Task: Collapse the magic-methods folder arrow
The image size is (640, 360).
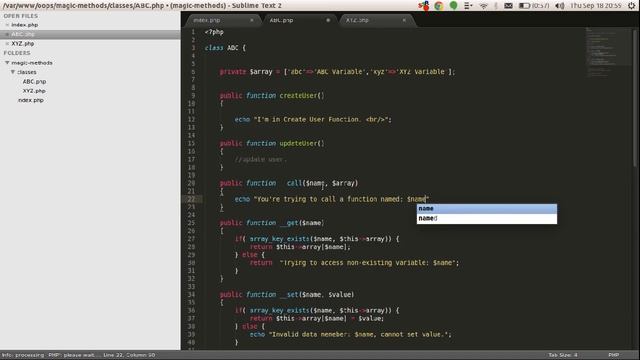Action: (x=7, y=63)
